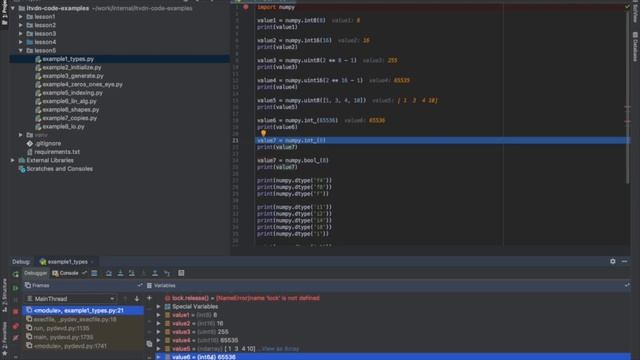
Task: Select value4 variable row showing 65535
Action: pos(392,340)
